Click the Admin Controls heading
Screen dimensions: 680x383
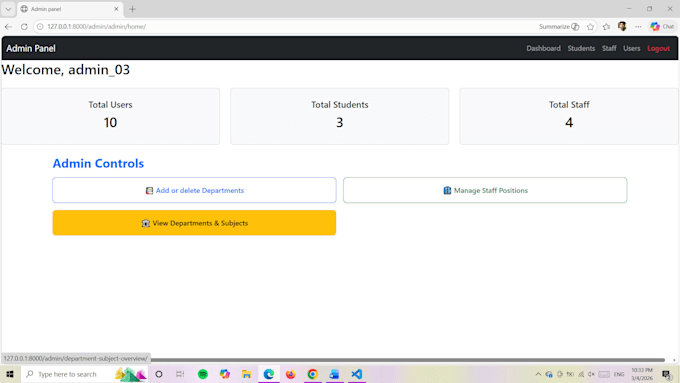point(98,164)
